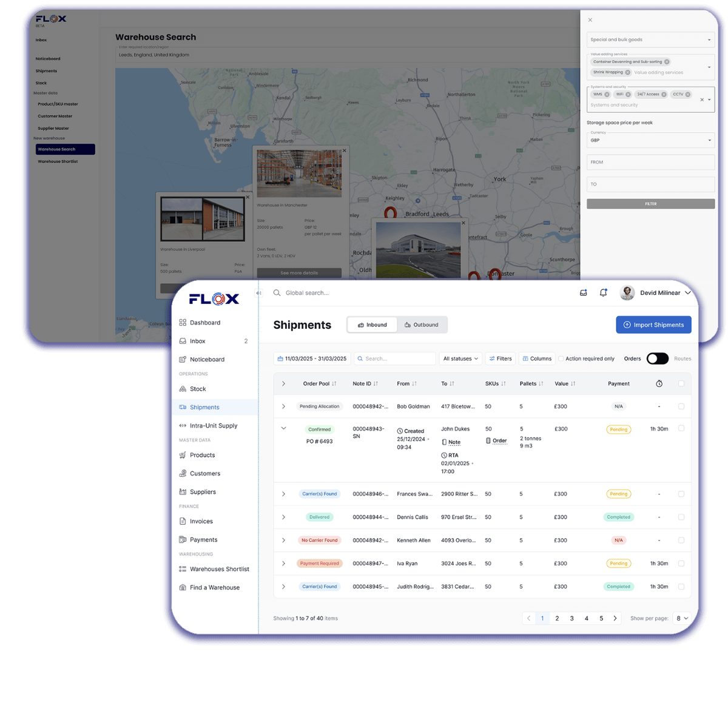Open the Stock section

(x=199, y=389)
